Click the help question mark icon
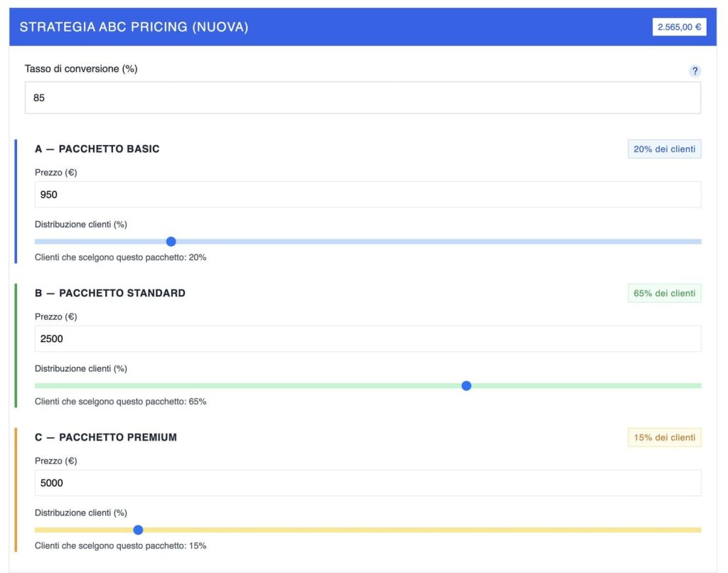 (x=695, y=71)
